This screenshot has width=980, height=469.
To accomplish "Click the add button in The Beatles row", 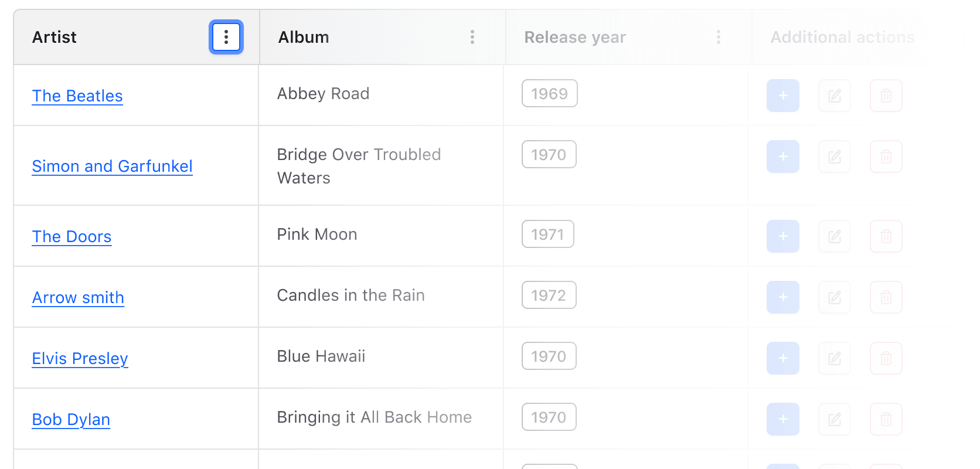I will pyautogui.click(x=782, y=96).
